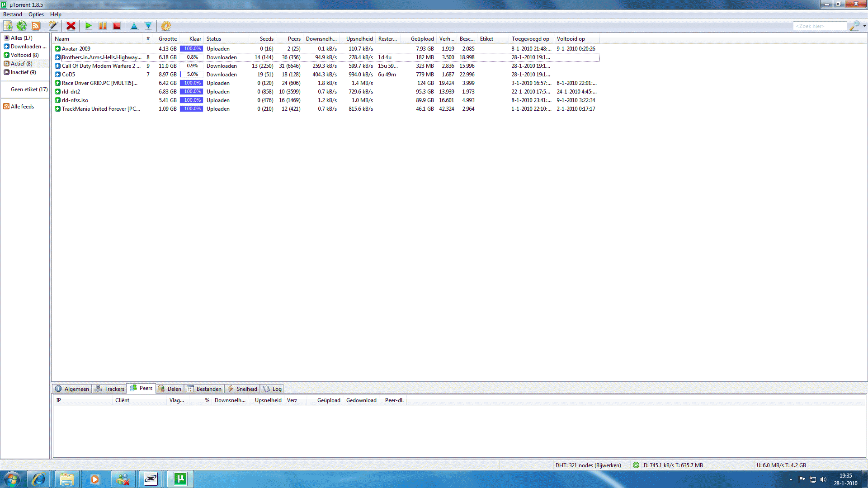
Task: Click green network status check icon
Action: tap(636, 465)
